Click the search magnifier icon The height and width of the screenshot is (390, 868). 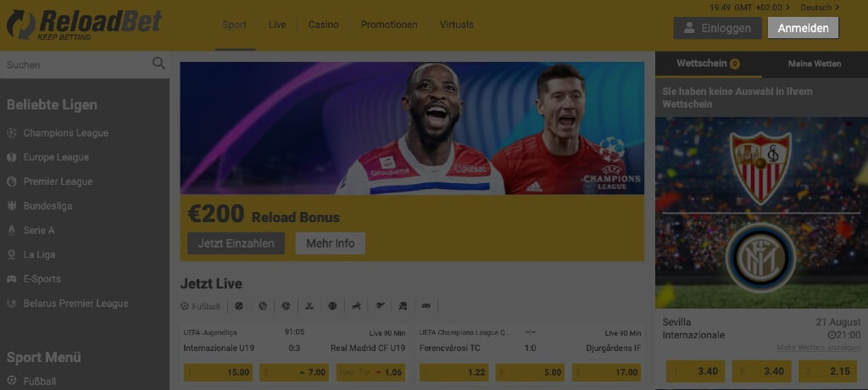[x=159, y=63]
